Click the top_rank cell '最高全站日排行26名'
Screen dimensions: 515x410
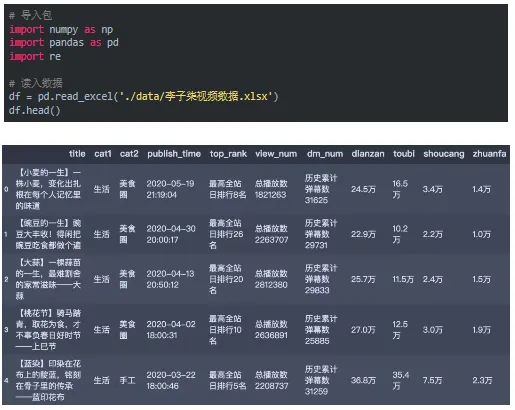226,234
